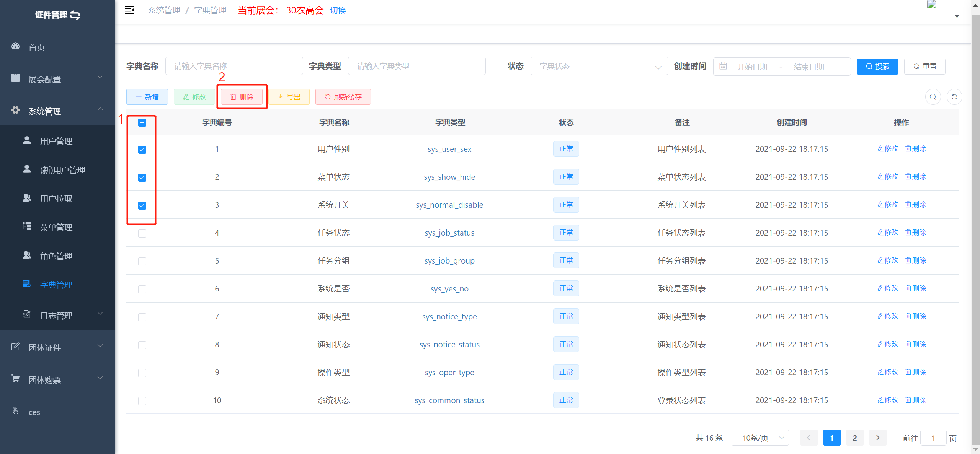Click 删除 trash icon for 菜单状态 row

click(908, 177)
